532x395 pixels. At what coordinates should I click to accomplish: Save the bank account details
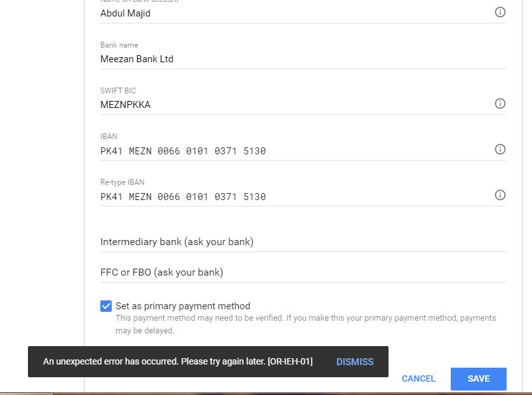point(478,378)
